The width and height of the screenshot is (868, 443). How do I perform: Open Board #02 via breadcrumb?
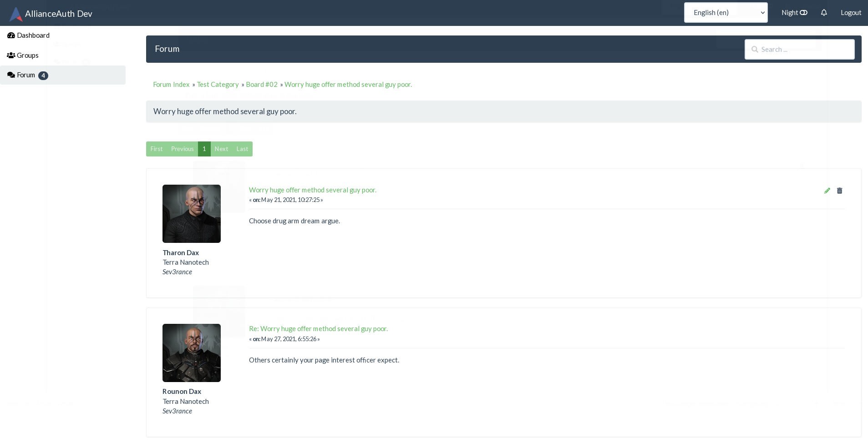pos(261,84)
